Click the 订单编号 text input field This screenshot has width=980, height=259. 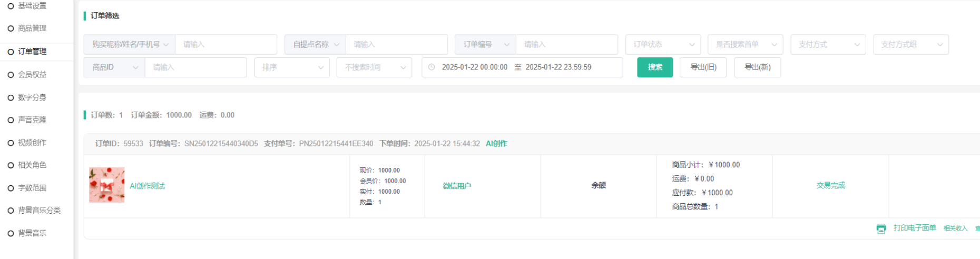(x=566, y=45)
